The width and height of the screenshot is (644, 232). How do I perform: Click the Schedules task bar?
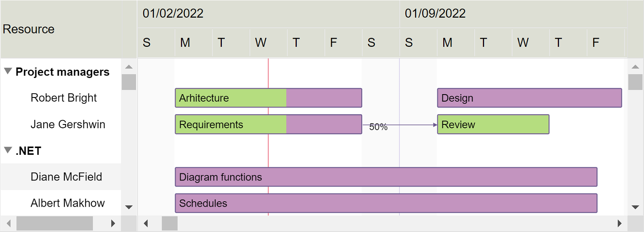(386, 203)
